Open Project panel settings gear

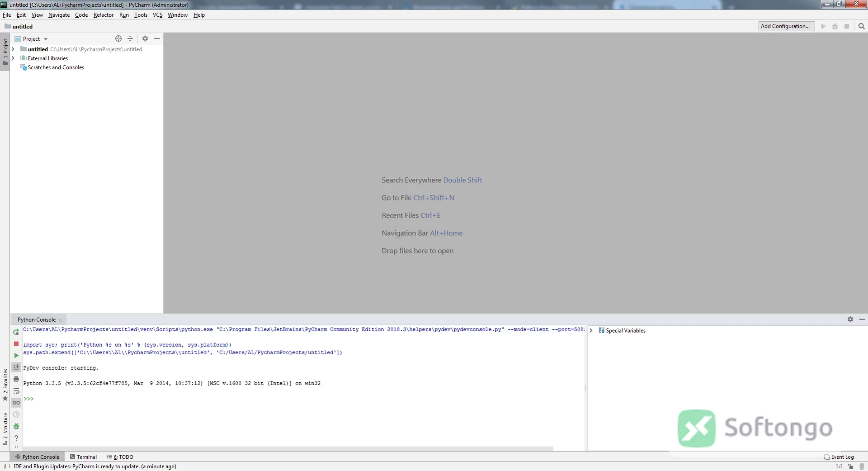[145, 38]
